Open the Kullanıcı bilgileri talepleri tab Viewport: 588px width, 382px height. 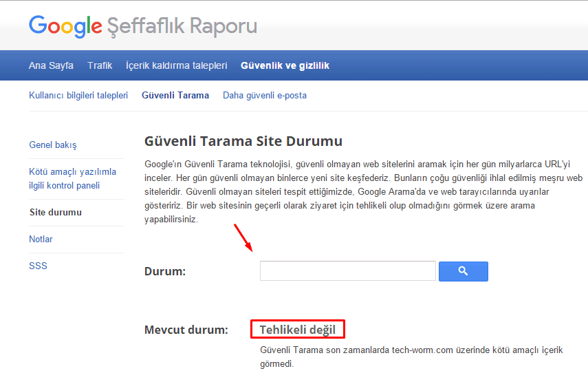click(78, 95)
